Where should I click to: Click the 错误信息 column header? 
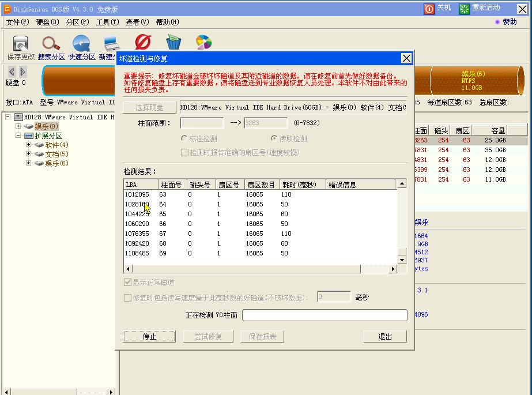pos(360,185)
